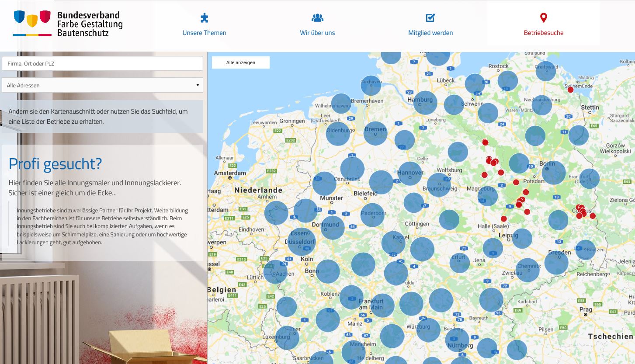Click the red marker just above Halle (Saale)
The image size is (635, 364).
coord(504,219)
